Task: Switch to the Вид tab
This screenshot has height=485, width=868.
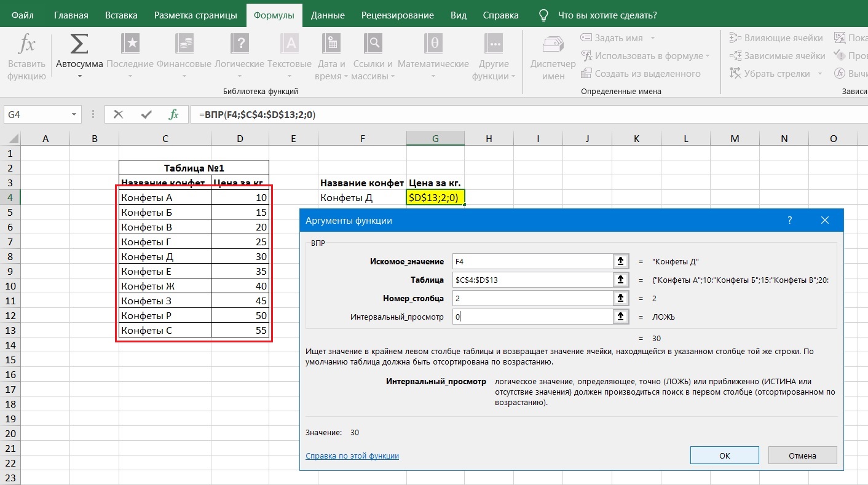Action: pyautogui.click(x=459, y=15)
